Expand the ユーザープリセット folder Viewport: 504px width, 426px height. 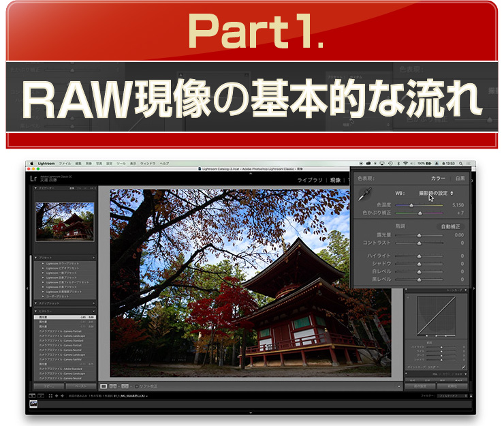coord(43,296)
